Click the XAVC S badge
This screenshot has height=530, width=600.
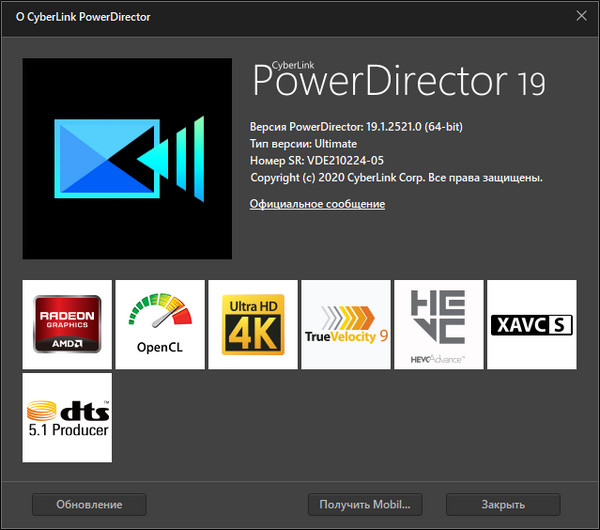click(x=532, y=324)
